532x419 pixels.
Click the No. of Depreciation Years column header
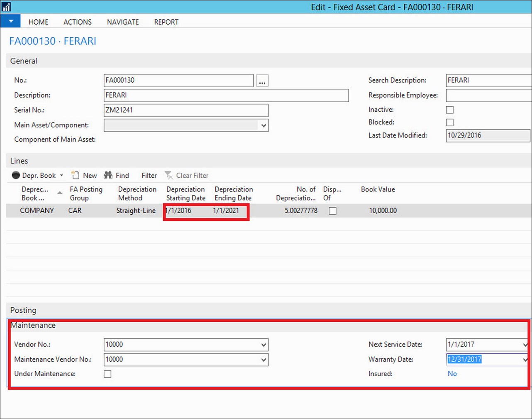296,194
